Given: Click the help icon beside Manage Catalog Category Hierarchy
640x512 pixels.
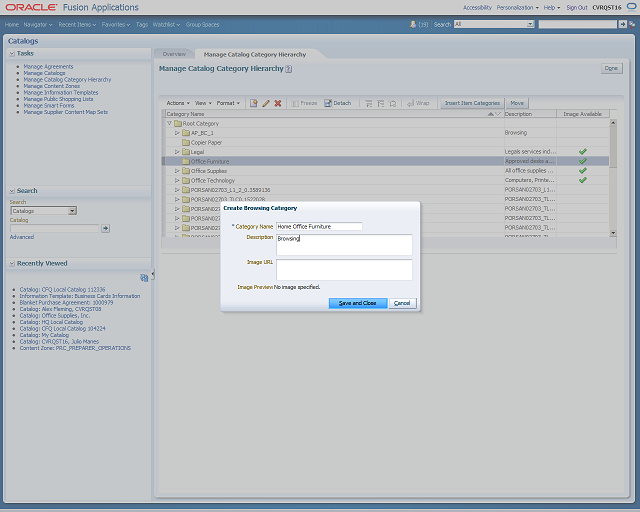Looking at the screenshot, I should tap(289, 69).
